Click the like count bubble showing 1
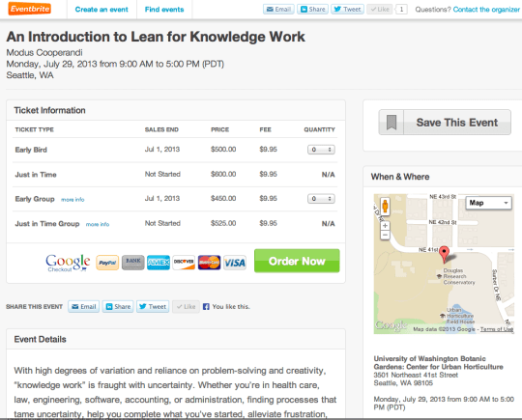This screenshot has width=522, height=420. (x=401, y=10)
